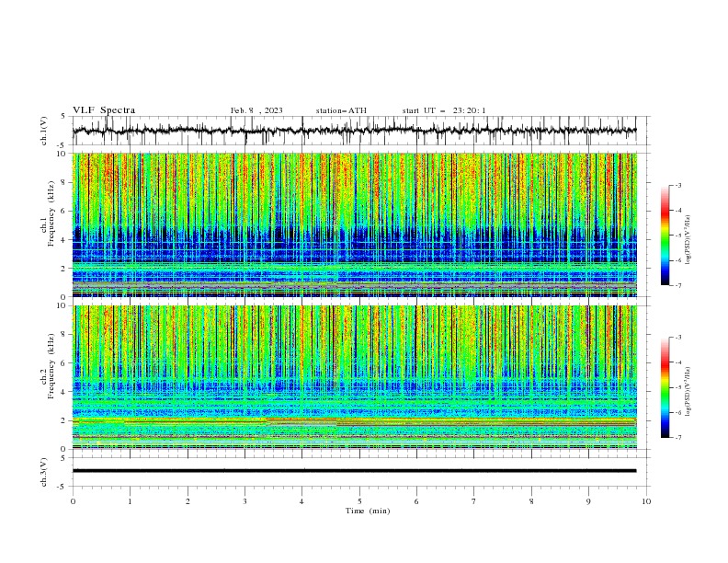The height and width of the screenshot is (563, 728).
Task: Click inside the ch.1 spectrogram panel
Action: click(354, 224)
